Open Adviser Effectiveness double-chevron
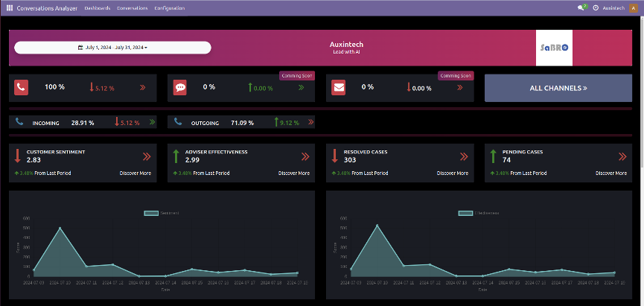Screen dimensions: 644x306 click(x=305, y=156)
